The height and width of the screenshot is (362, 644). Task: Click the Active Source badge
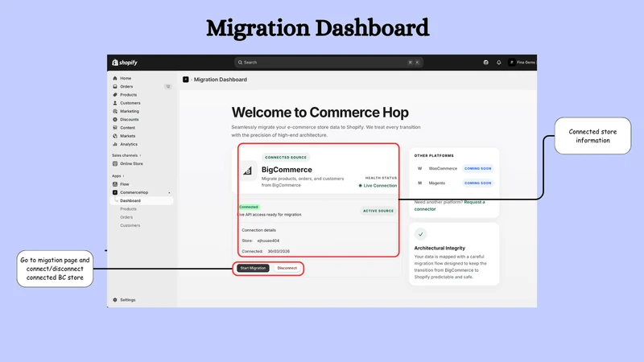click(x=378, y=211)
